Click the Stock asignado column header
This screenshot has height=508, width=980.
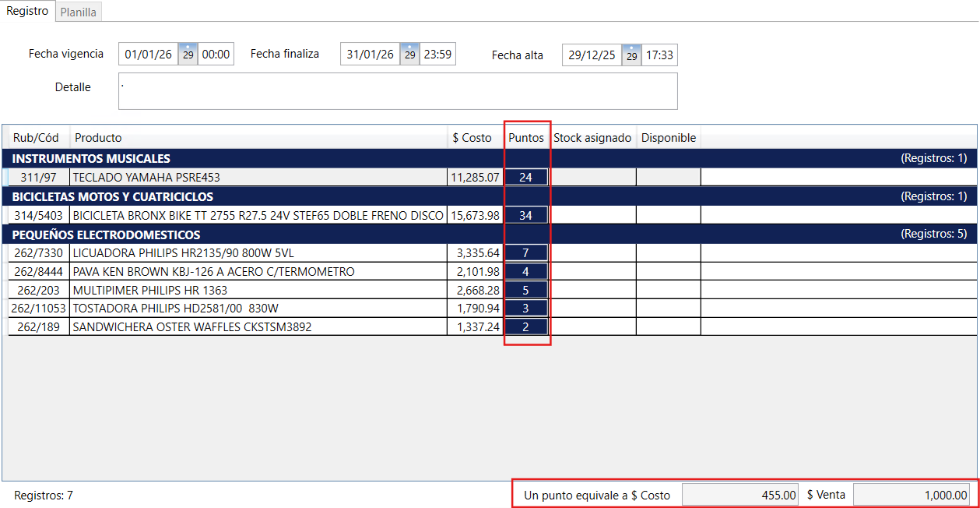click(x=592, y=138)
